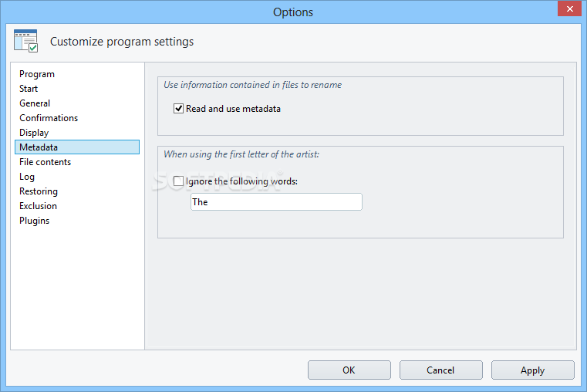Click the Options title bar
The image size is (587, 392).
293,12
